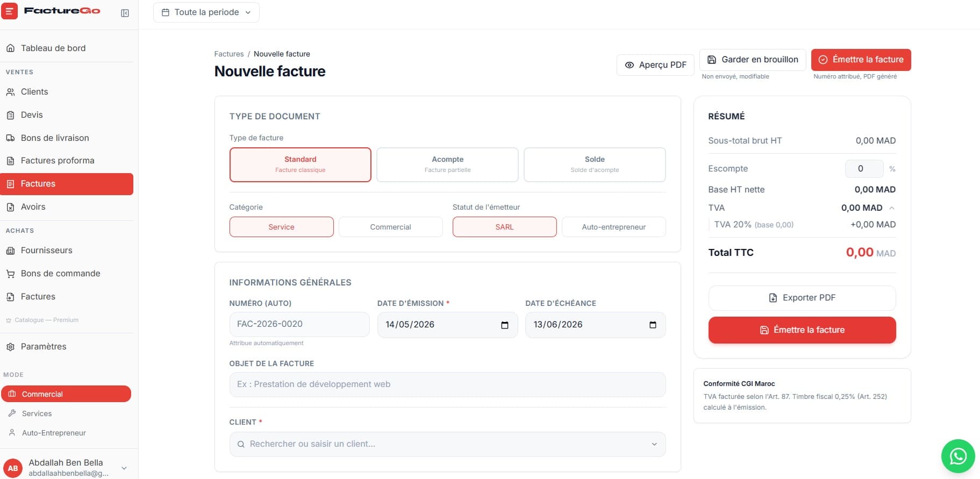980x479 pixels.
Task: Expand the user account menu chevron
Action: point(124,468)
